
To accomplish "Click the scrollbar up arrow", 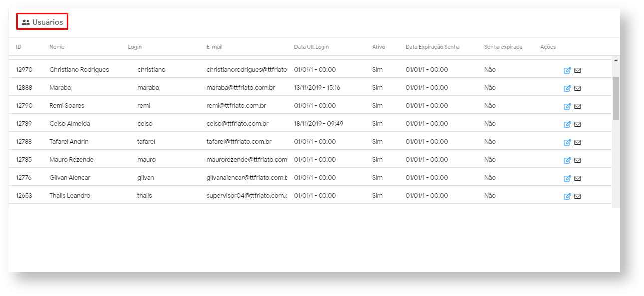I will (616, 60).
